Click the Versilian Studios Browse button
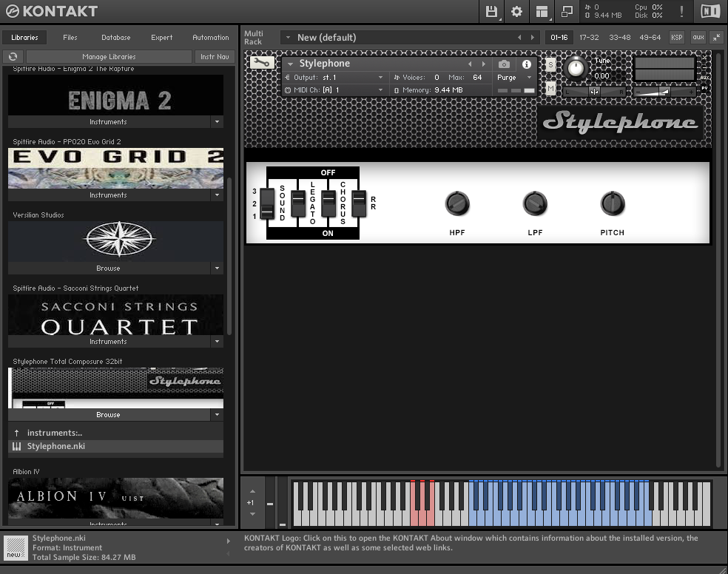728x574 pixels. [109, 269]
